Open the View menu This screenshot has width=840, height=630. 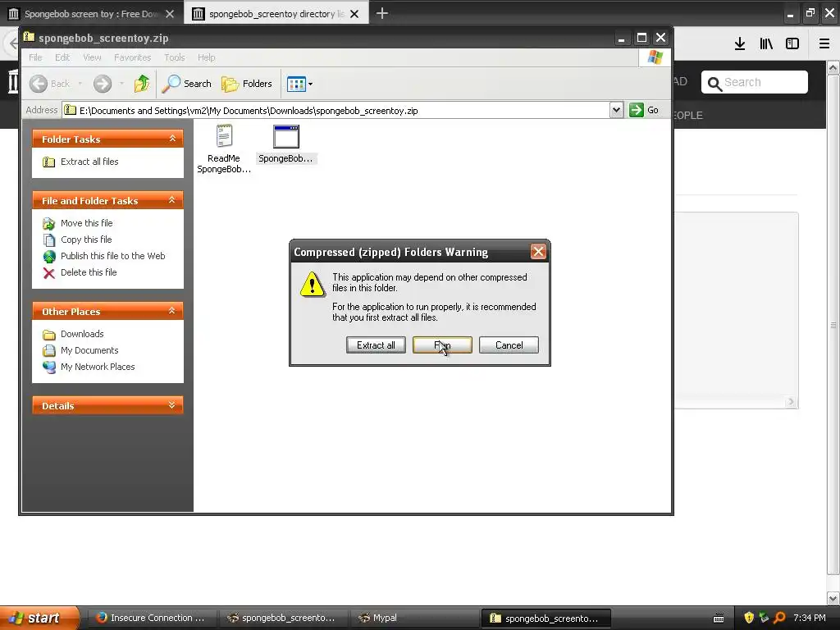pos(92,57)
